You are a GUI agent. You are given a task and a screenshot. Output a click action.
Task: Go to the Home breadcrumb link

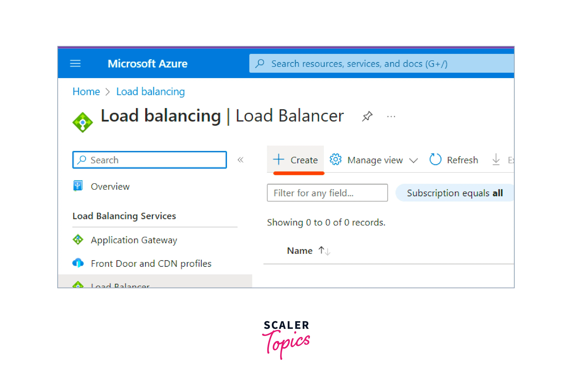tap(86, 92)
